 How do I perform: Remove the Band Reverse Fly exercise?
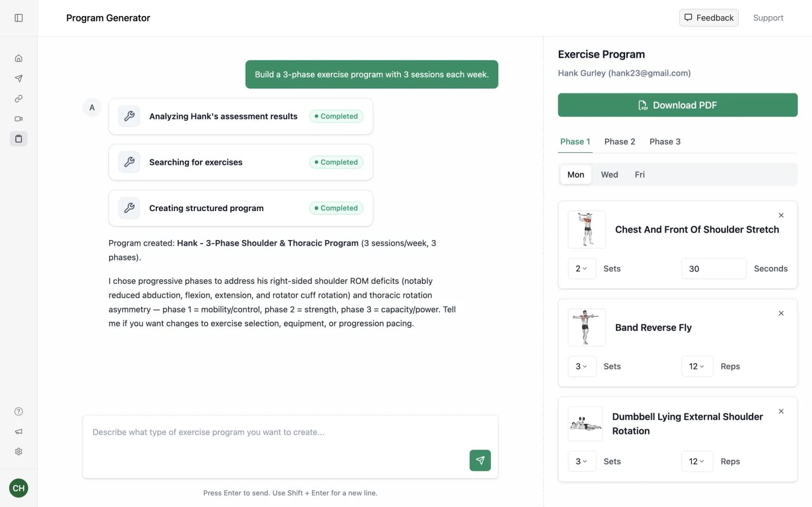781,313
